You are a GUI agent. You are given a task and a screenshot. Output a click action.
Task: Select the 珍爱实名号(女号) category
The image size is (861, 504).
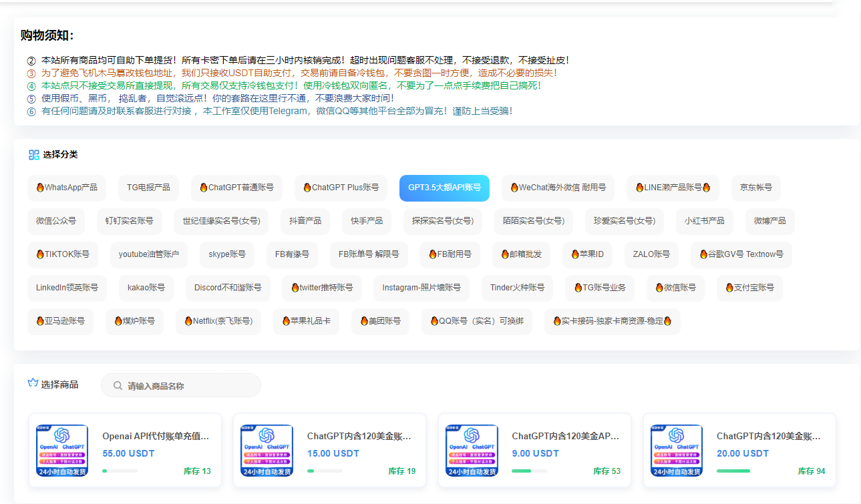click(625, 222)
